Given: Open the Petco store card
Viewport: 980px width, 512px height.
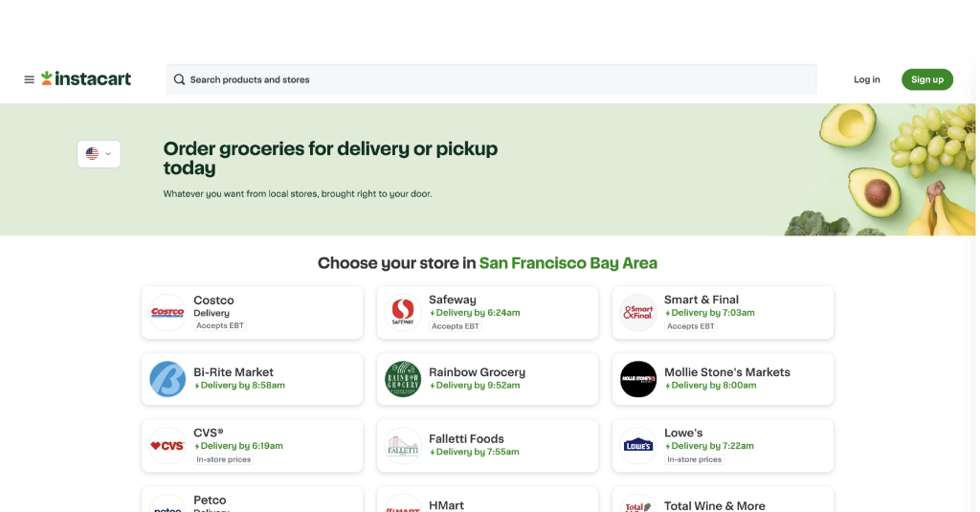Looking at the screenshot, I should pos(253,500).
